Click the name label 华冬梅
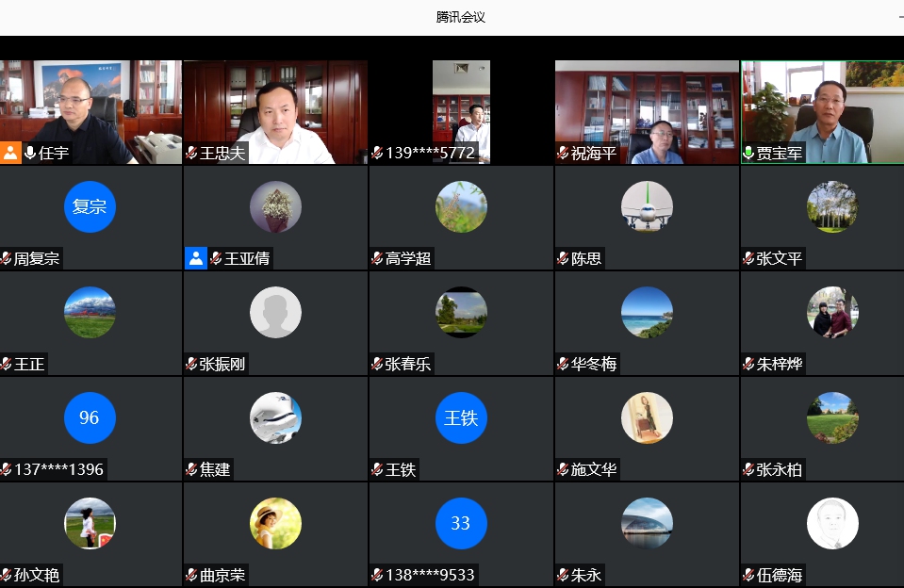 (593, 364)
